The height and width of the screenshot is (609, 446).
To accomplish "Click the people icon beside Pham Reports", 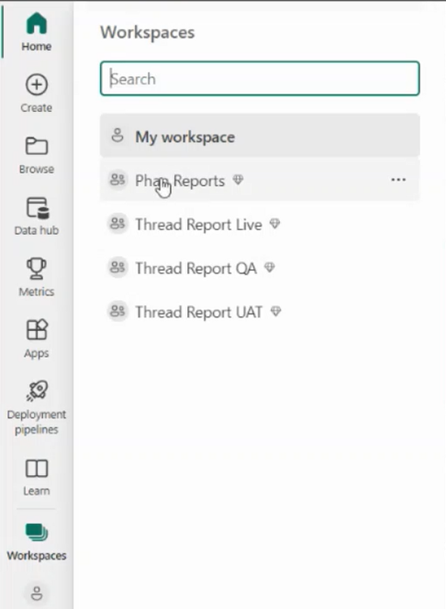I will [117, 179].
